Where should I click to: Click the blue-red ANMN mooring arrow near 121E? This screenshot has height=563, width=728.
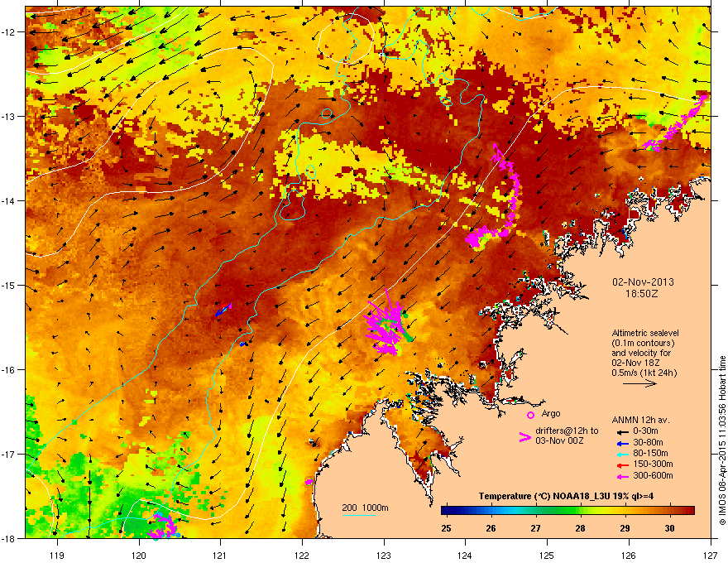(x=223, y=310)
